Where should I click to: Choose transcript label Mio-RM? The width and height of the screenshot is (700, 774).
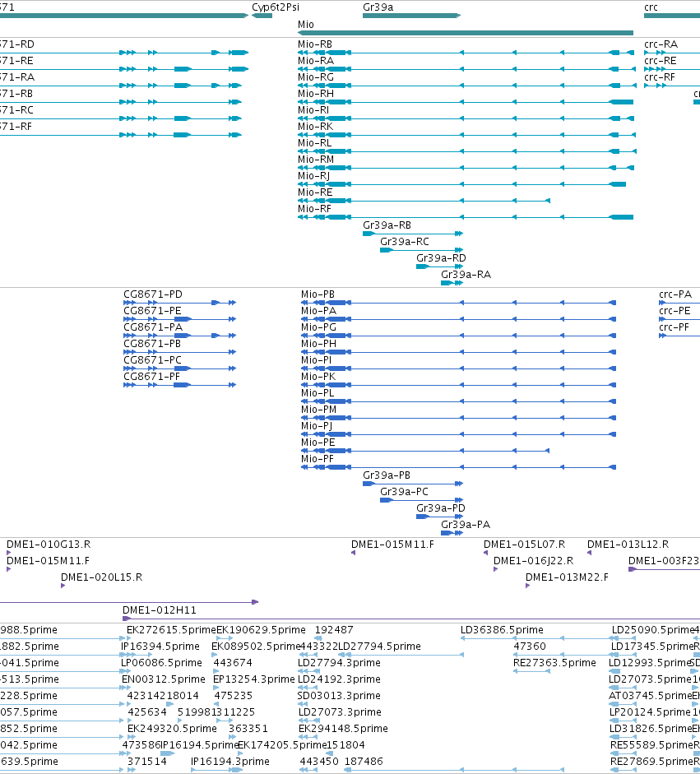316,160
